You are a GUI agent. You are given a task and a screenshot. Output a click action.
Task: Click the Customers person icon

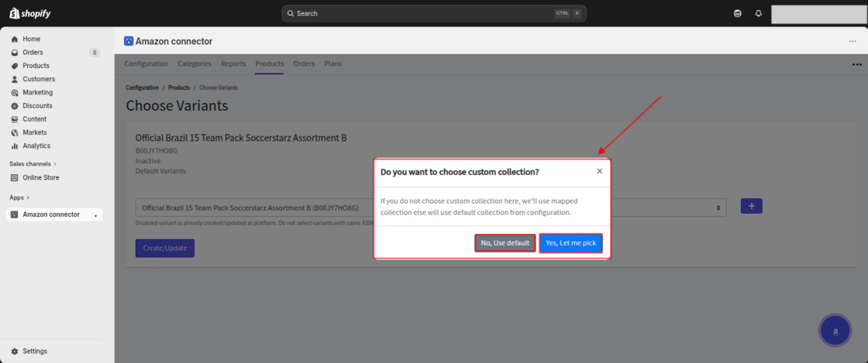(15, 79)
